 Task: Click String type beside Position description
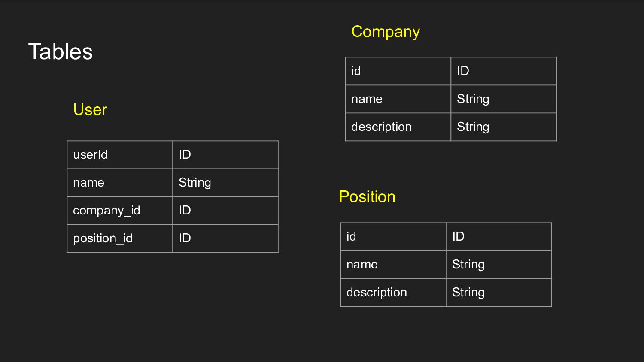tap(468, 293)
